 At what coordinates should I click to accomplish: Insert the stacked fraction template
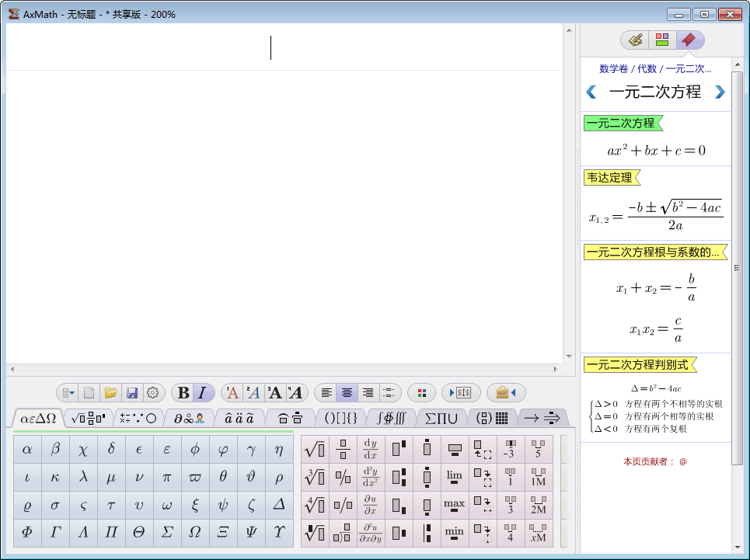point(343,450)
